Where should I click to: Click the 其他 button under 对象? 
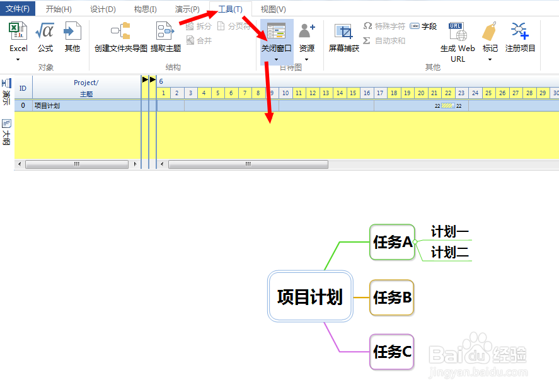(71, 35)
